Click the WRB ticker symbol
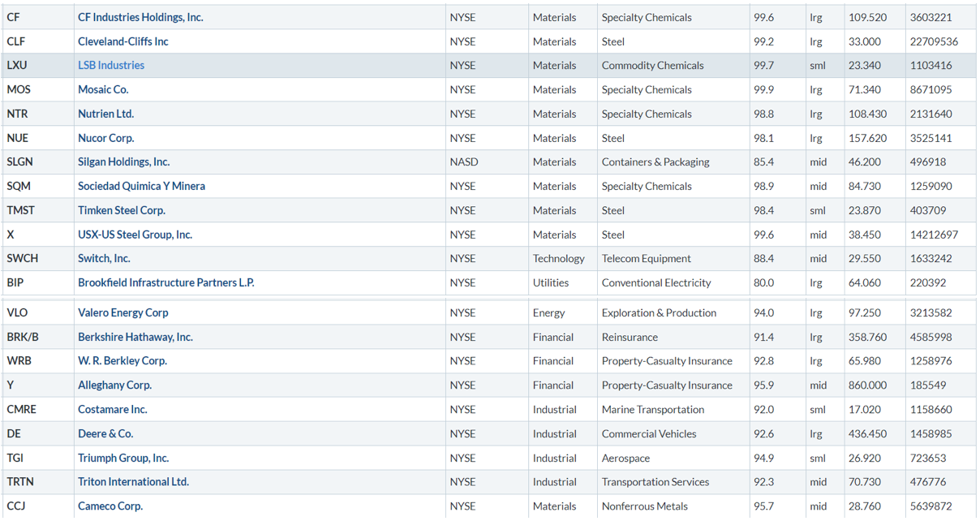This screenshot has height=521, width=980. [x=19, y=361]
